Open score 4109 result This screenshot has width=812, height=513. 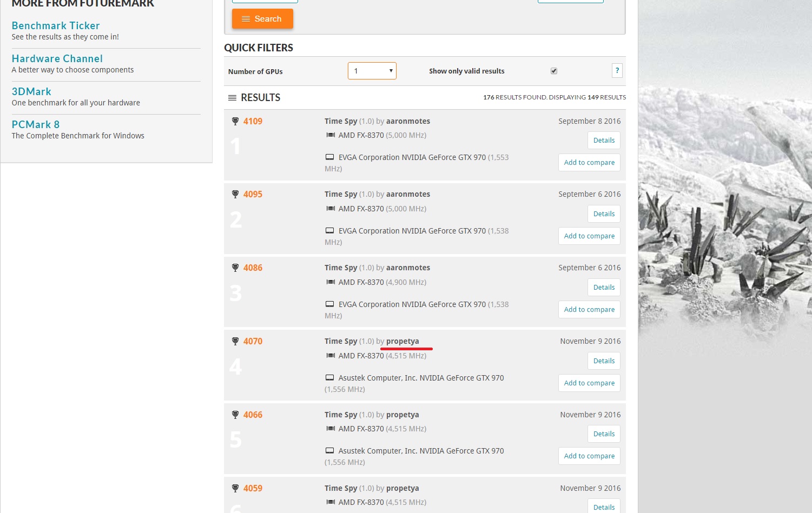pyautogui.click(x=253, y=121)
